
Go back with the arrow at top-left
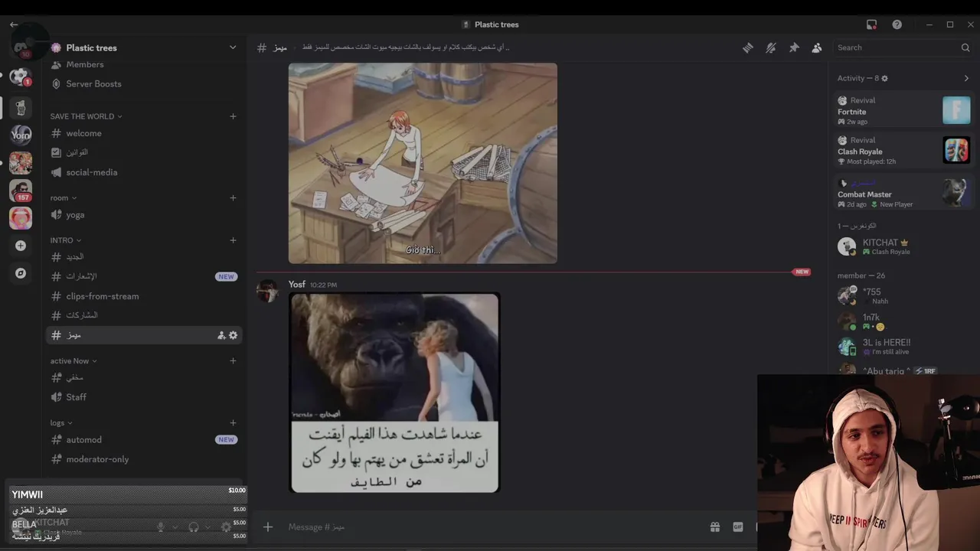14,24
